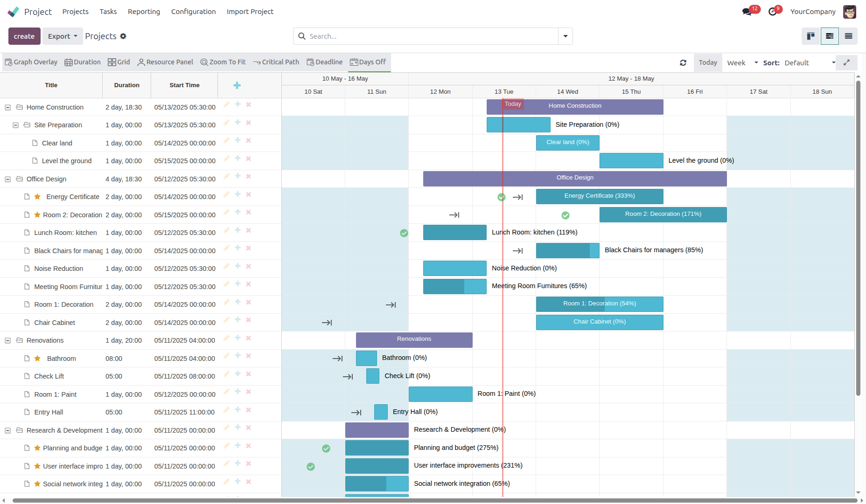Toggle the Days Off option
The image size is (866, 504).
(368, 62)
